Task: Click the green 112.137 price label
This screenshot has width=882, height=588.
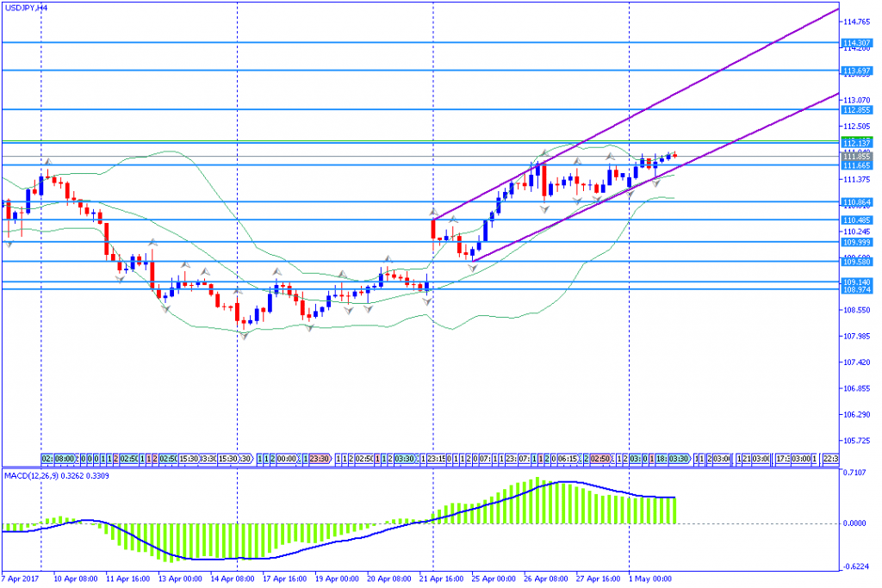Action: 856,143
